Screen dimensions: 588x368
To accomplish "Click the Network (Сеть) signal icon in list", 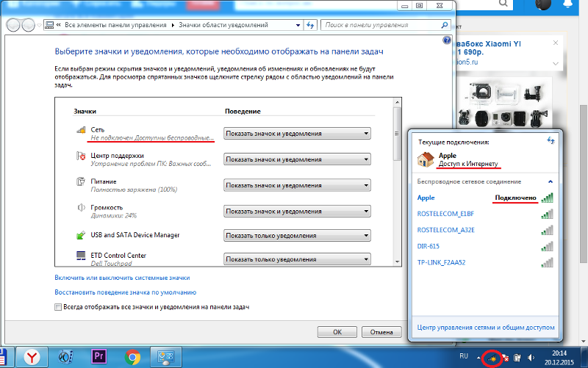I will [x=81, y=130].
